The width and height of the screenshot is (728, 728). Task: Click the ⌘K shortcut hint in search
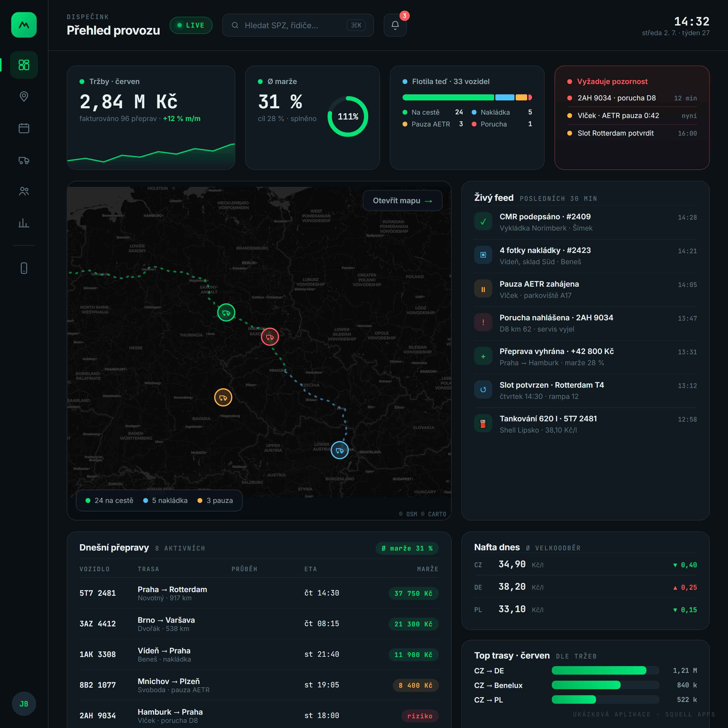[356, 25]
